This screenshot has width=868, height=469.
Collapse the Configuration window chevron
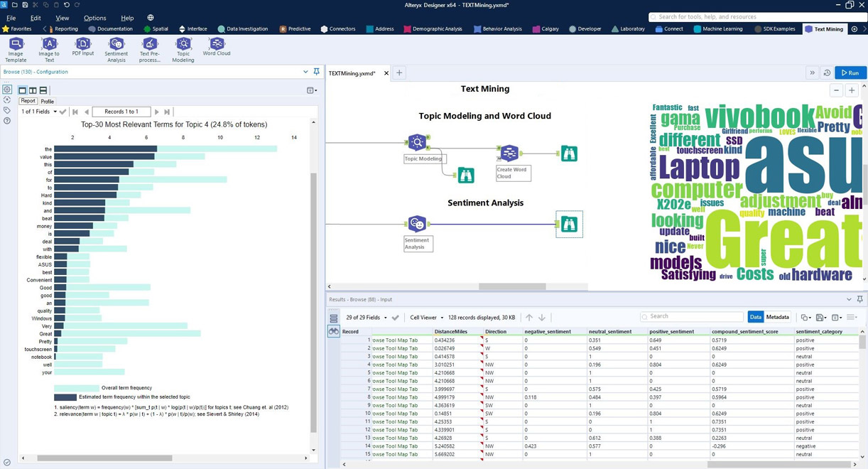(x=305, y=72)
